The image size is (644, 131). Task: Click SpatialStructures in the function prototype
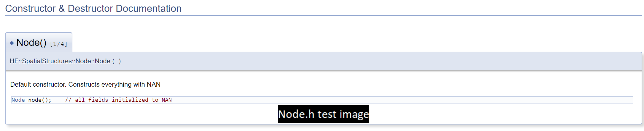pyautogui.click(x=46, y=61)
